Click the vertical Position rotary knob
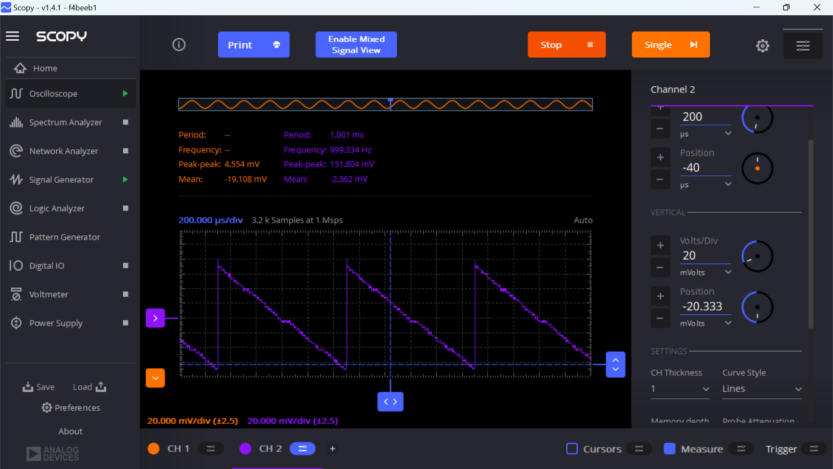Screen dimensions: 833x469 coord(757,307)
